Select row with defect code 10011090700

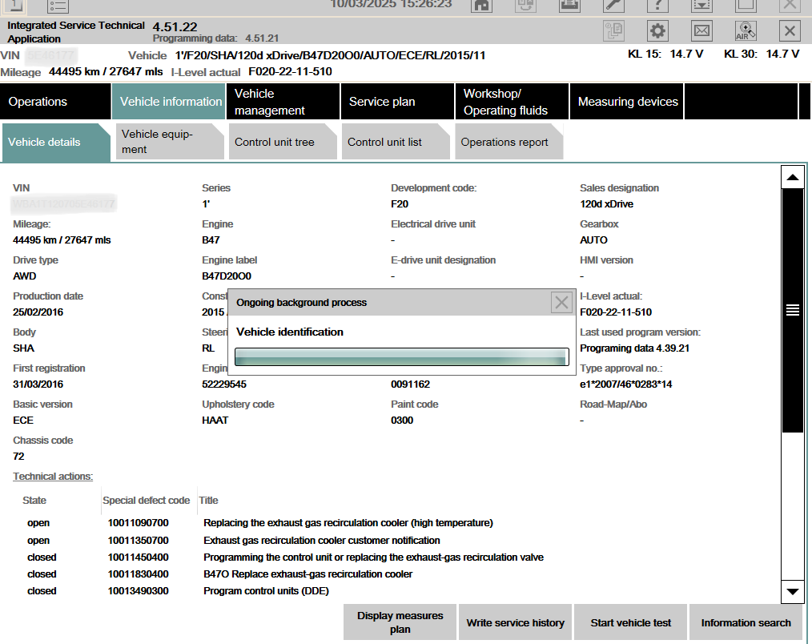260,523
